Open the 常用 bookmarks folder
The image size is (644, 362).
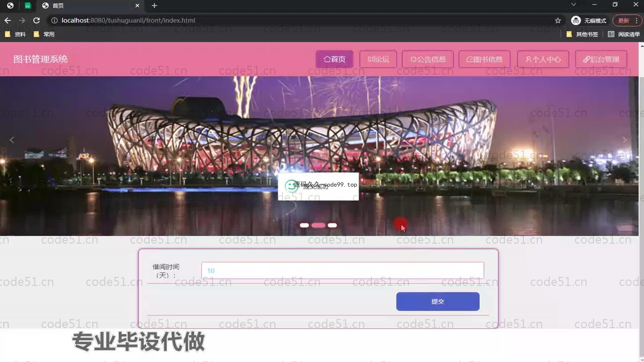[44, 34]
